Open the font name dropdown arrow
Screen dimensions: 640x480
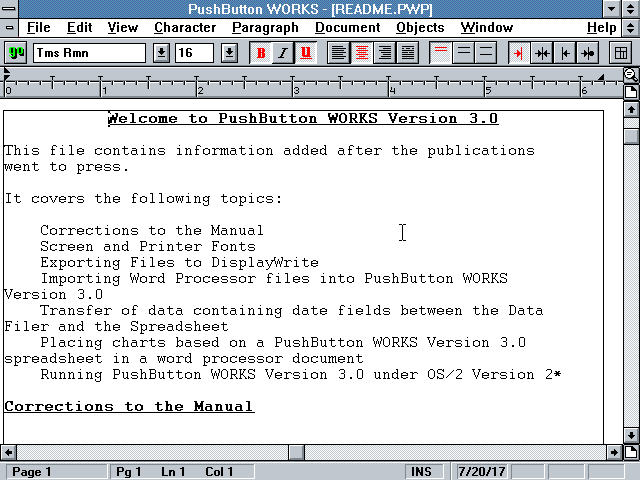[x=161, y=53]
